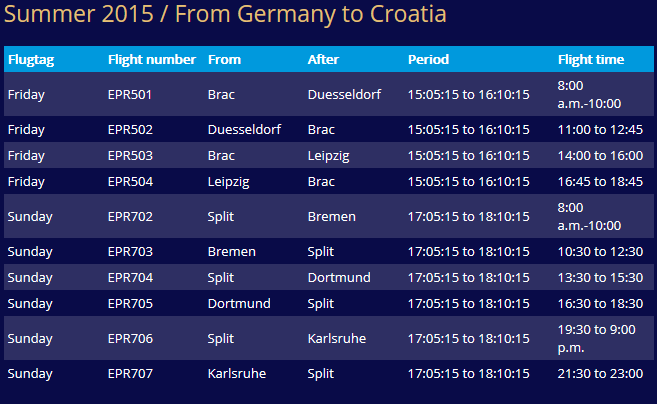
Task: Click flight EPR503 cell
Action: (130, 155)
